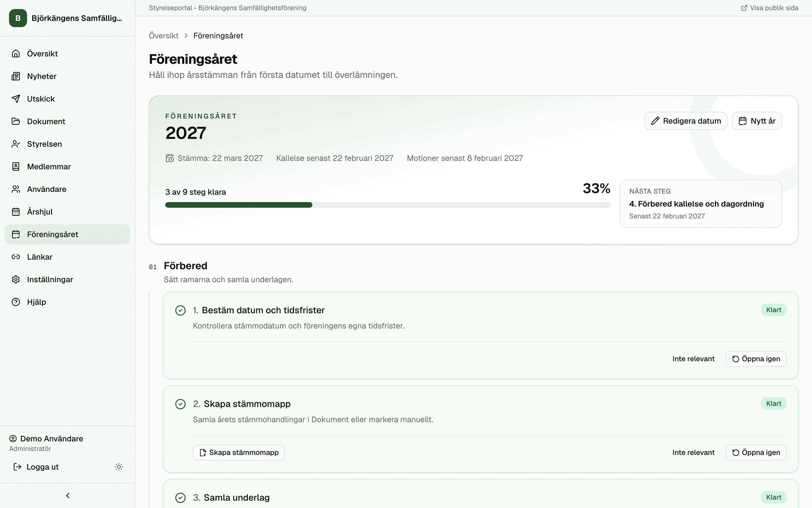Click the Förbered section heading
The height and width of the screenshot is (508, 812).
(x=186, y=266)
